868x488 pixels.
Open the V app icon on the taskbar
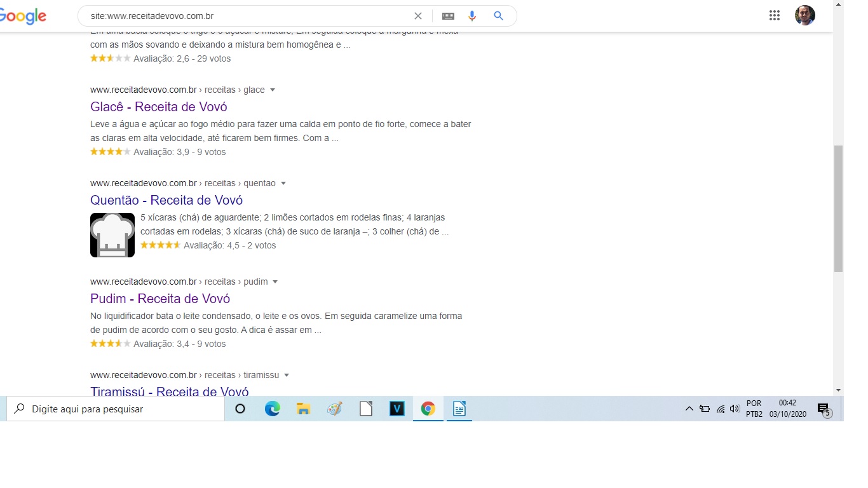[x=397, y=409]
